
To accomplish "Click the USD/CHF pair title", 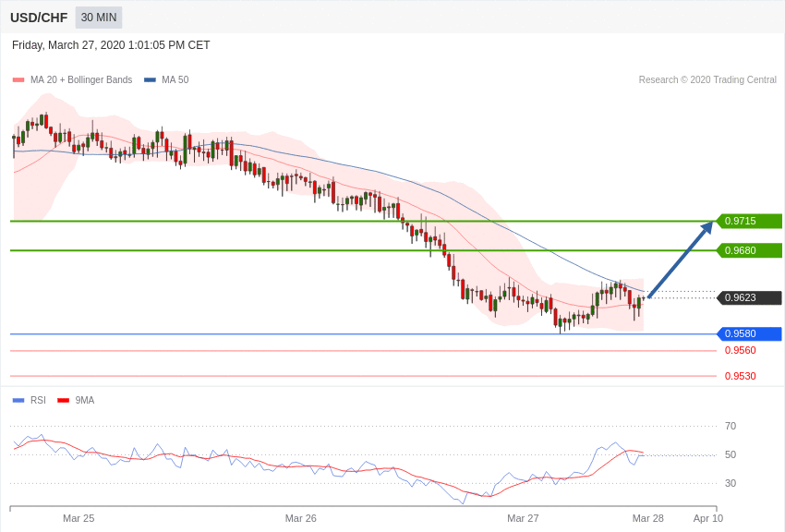I will point(39,18).
